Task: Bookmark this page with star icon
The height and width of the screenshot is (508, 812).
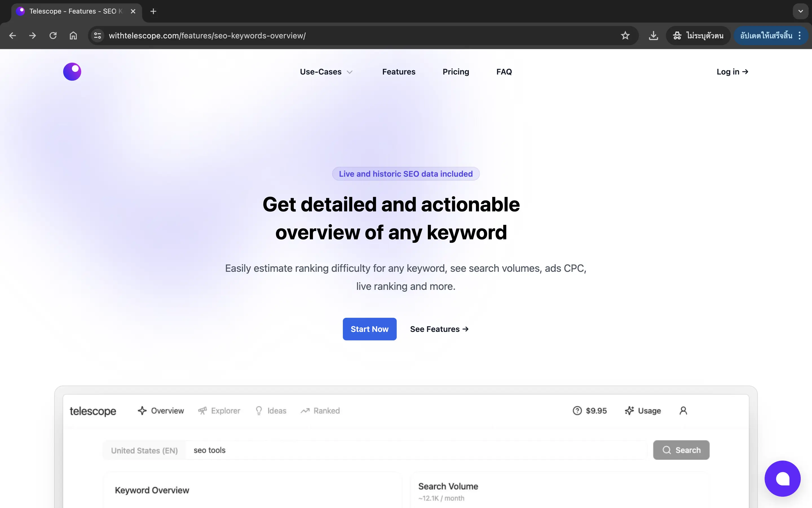Action: pos(625,36)
